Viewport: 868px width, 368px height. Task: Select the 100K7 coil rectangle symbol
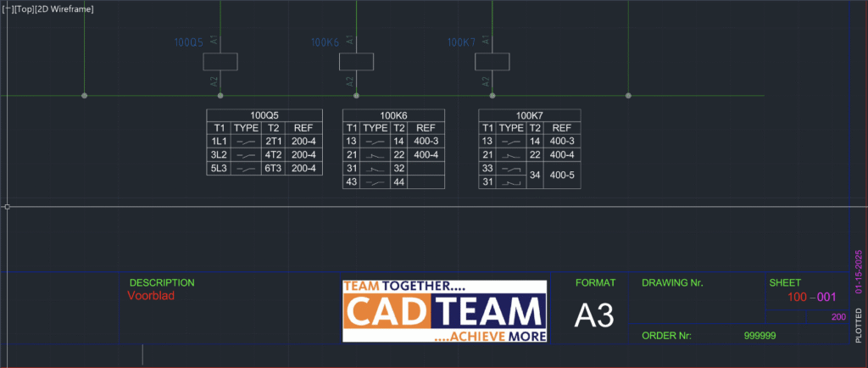(x=492, y=61)
